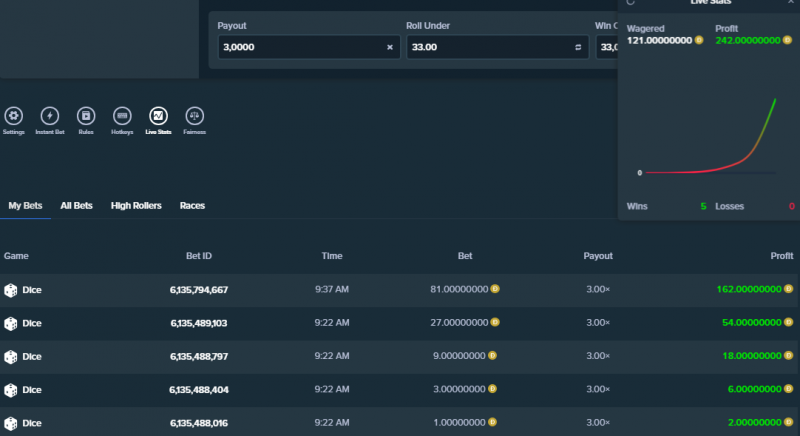Open the Fairness scales icon

pos(194,116)
